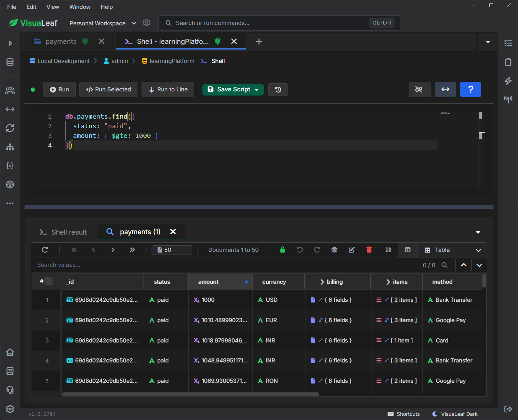Click the Search values input field
The height and width of the screenshot is (420, 518).
coord(226,265)
